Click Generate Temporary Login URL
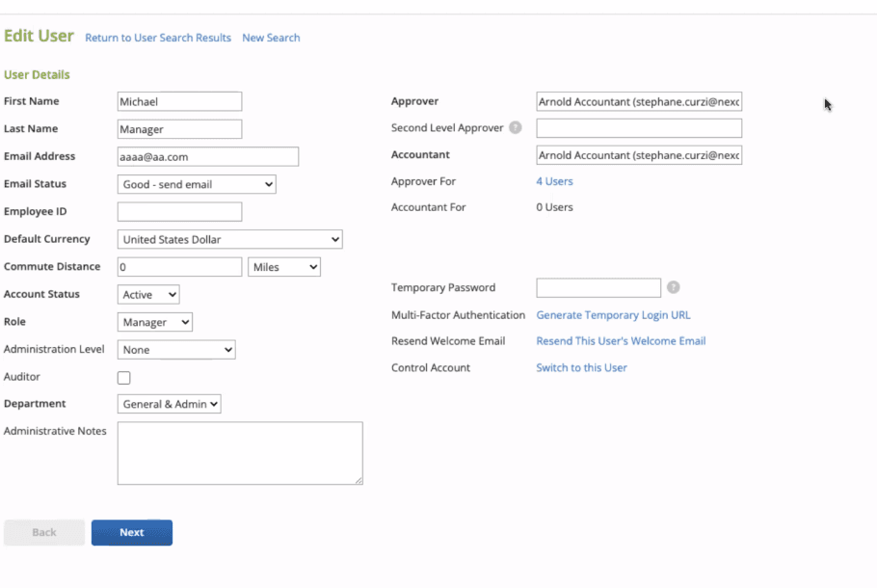This screenshot has height=588, width=877. click(x=613, y=315)
